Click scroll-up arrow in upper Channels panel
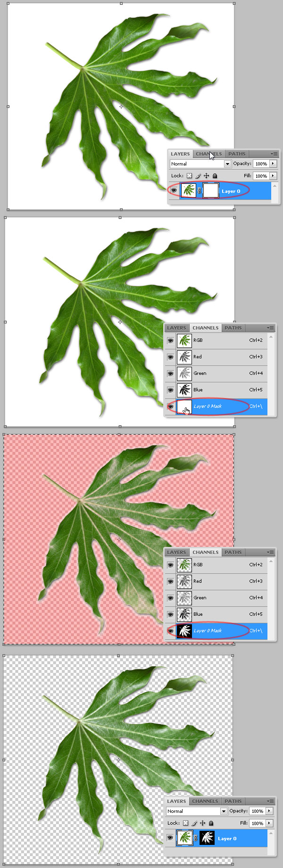This screenshot has width=283, height=868. coord(271,337)
